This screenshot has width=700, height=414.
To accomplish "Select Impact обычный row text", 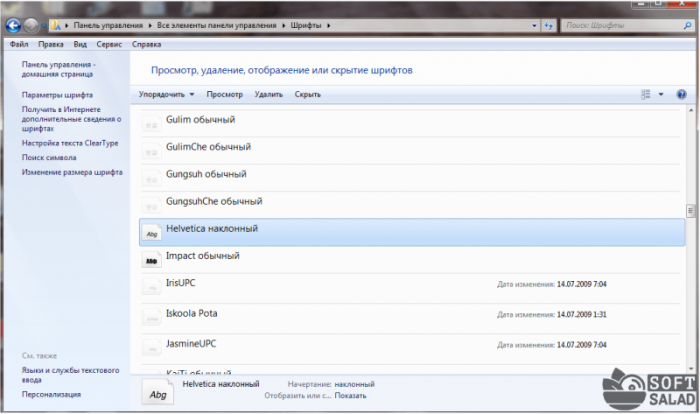I will pos(203,256).
